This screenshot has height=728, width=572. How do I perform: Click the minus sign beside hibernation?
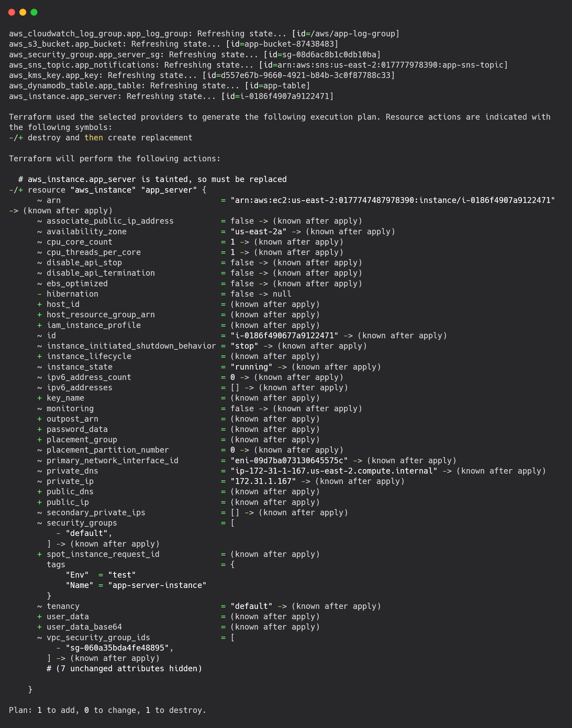tap(39, 294)
